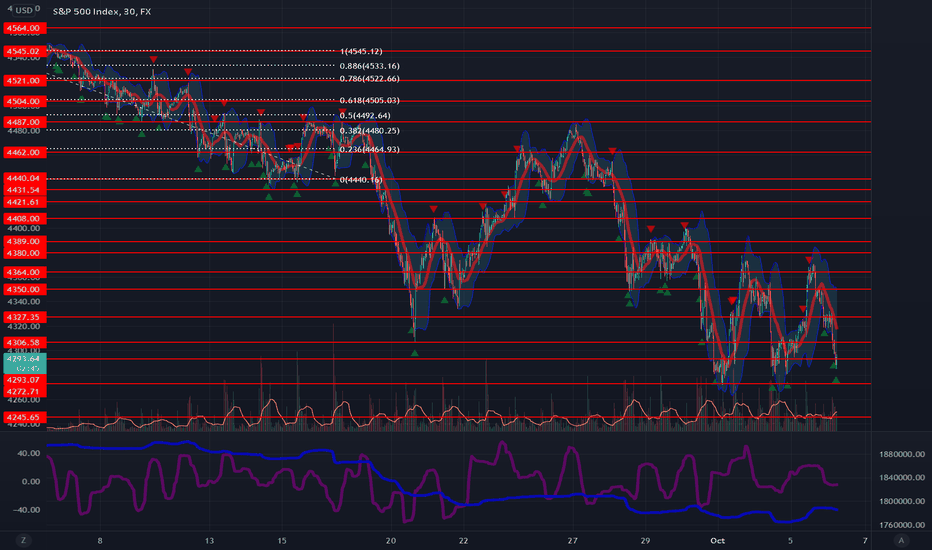Click the 0.00 oscillator scale value
Screen dimensions: 932x550
click(31, 482)
